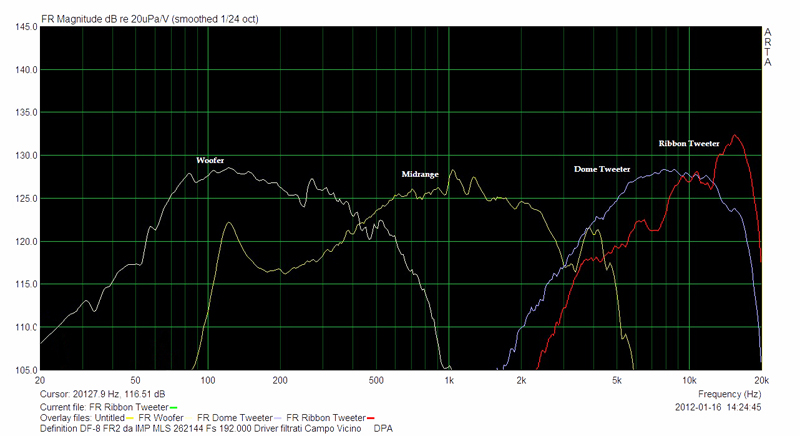Click the Midrange curve label
The image size is (800, 436).
[x=422, y=173]
